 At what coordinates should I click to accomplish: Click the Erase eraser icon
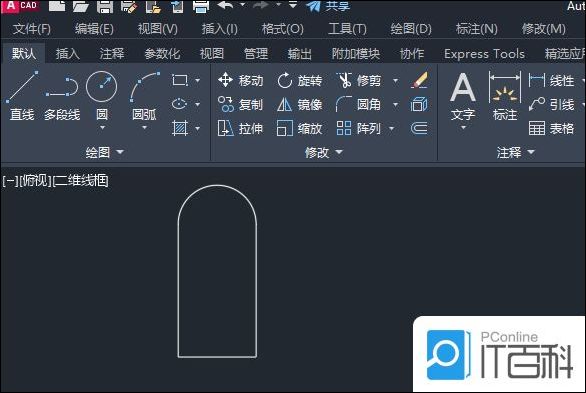pyautogui.click(x=419, y=80)
